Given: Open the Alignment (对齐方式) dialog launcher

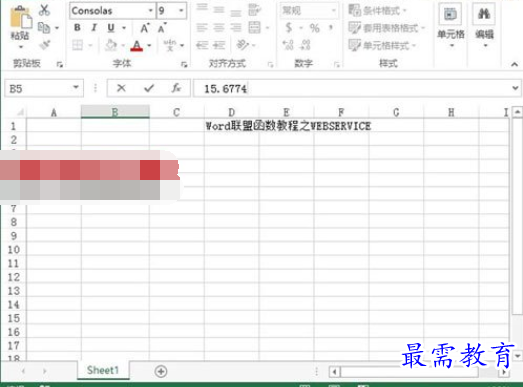Looking at the screenshot, I should tap(271, 64).
